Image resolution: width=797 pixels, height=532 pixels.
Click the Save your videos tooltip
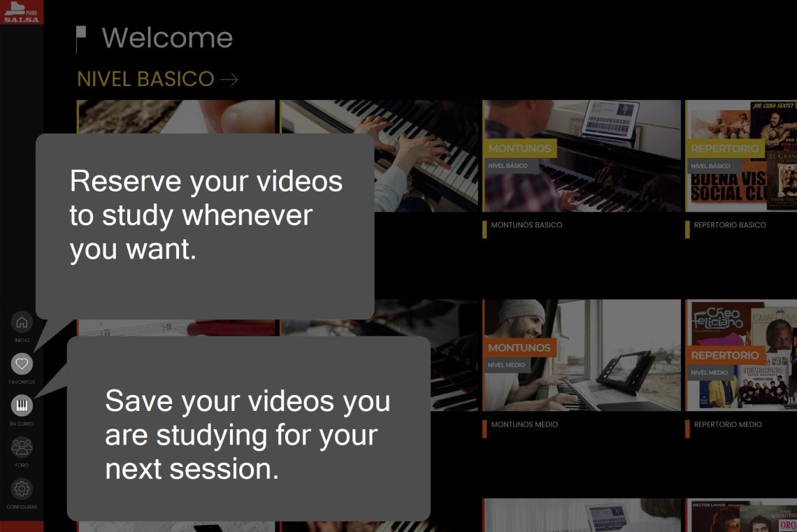[249, 429]
